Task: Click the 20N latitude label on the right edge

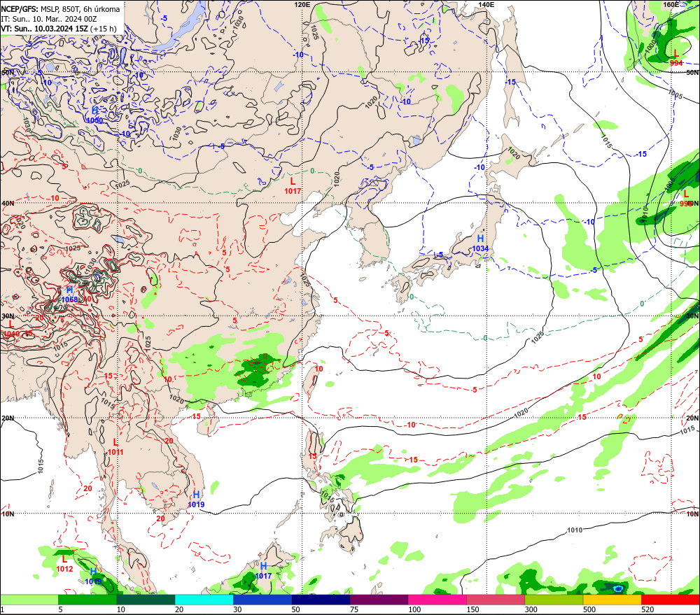Action: click(x=692, y=418)
